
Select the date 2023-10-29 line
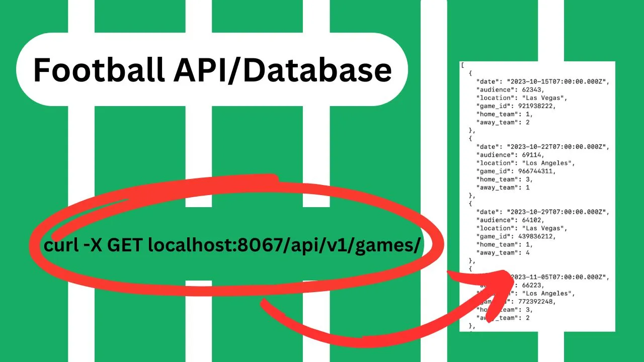[x=542, y=212]
